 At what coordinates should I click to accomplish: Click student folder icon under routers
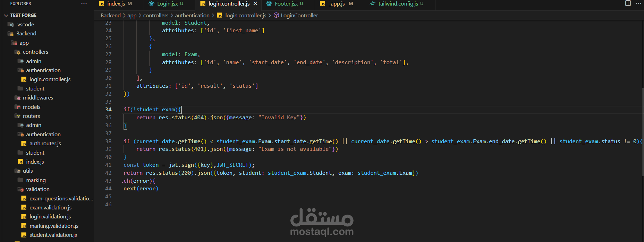coord(20,153)
